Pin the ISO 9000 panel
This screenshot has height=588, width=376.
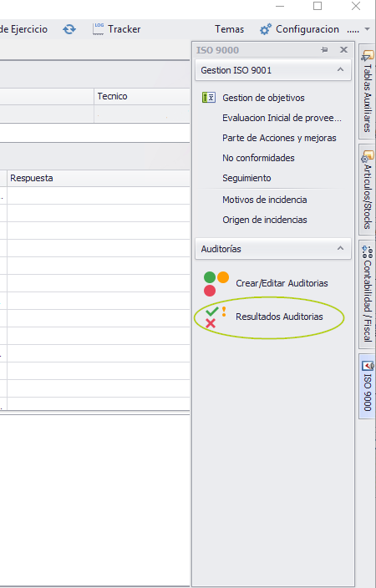(x=324, y=50)
